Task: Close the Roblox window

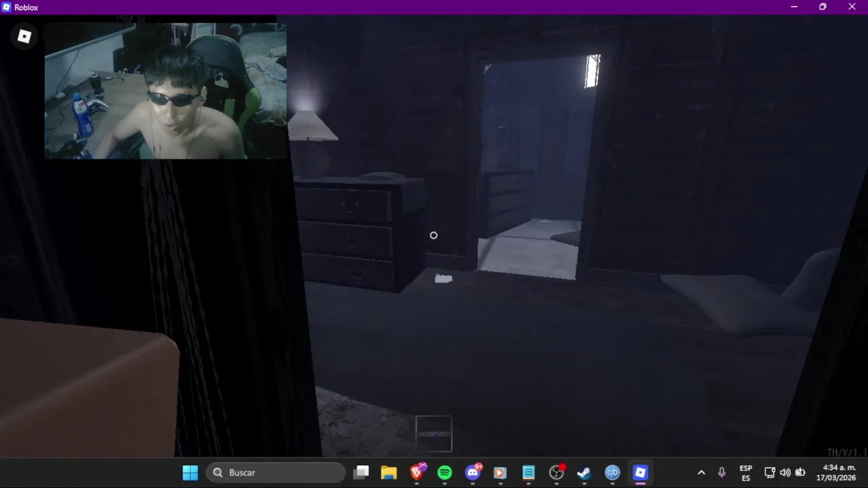Action: click(x=852, y=7)
